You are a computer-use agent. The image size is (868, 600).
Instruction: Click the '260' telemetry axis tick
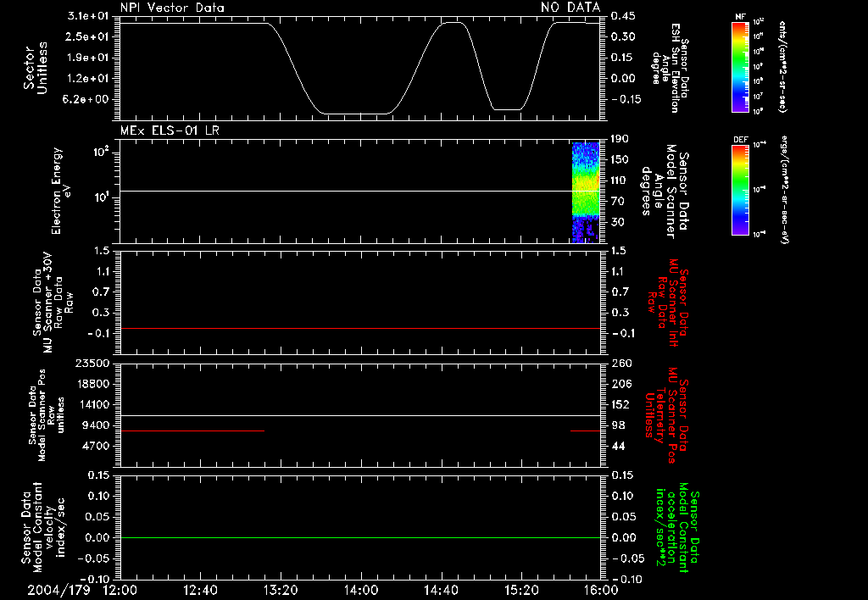pos(621,364)
